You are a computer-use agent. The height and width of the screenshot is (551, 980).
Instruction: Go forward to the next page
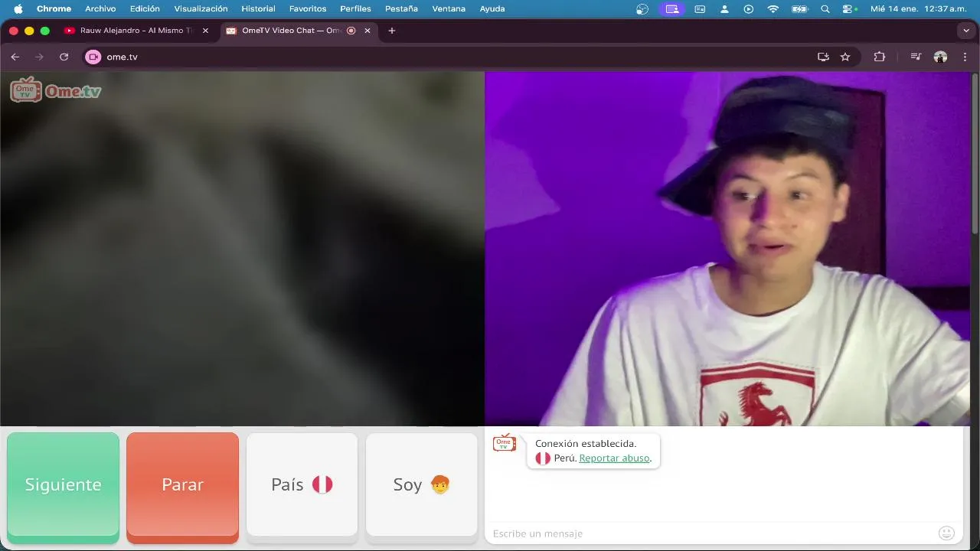pyautogui.click(x=40, y=57)
